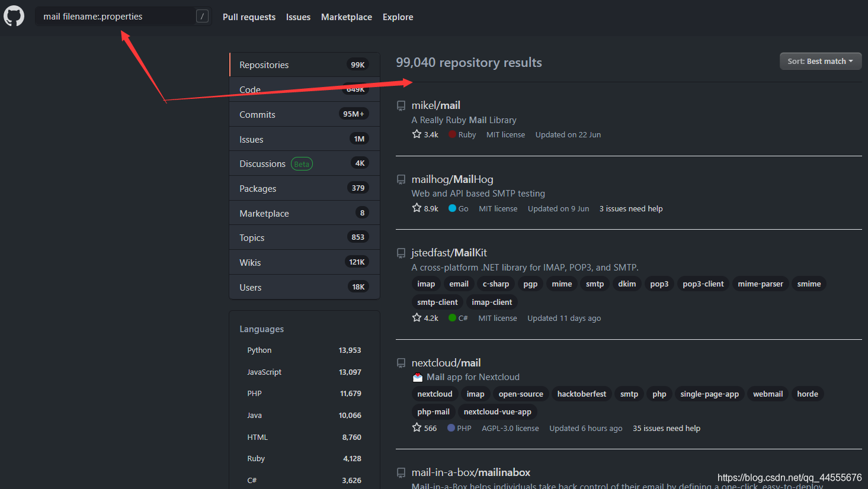Click the 'php-mail' topic tag

pyautogui.click(x=433, y=412)
